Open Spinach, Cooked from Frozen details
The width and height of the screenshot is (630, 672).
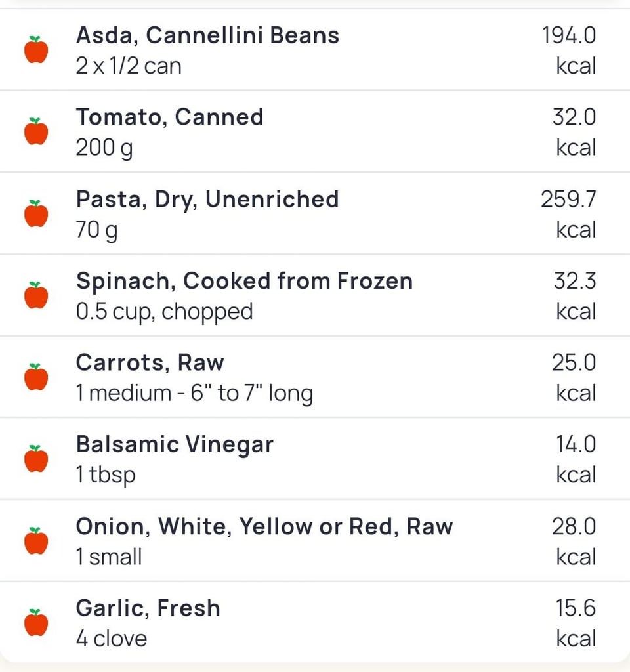(x=244, y=281)
